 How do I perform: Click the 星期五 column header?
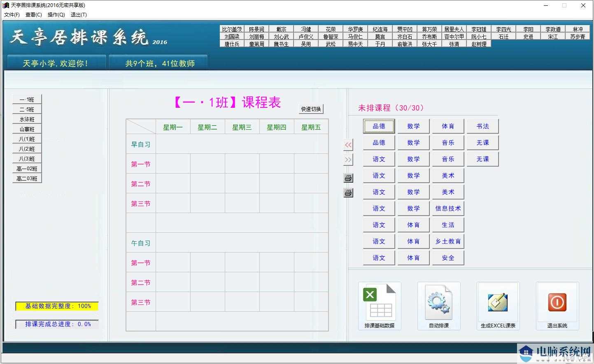(311, 127)
